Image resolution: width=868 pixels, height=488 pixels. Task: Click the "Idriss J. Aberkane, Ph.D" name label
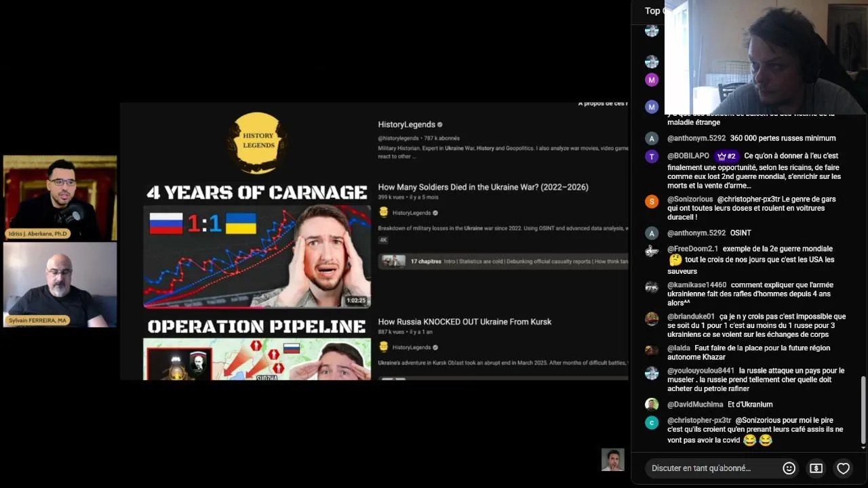pyautogui.click(x=38, y=234)
